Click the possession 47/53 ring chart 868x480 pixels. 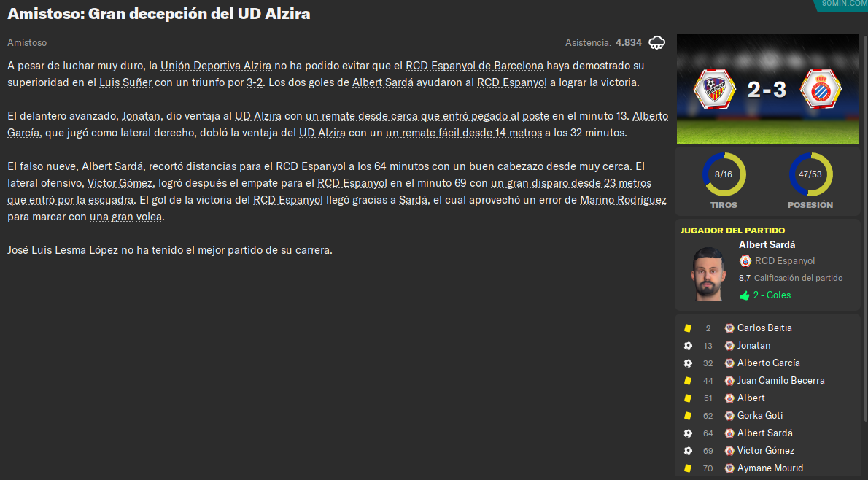[810, 174]
